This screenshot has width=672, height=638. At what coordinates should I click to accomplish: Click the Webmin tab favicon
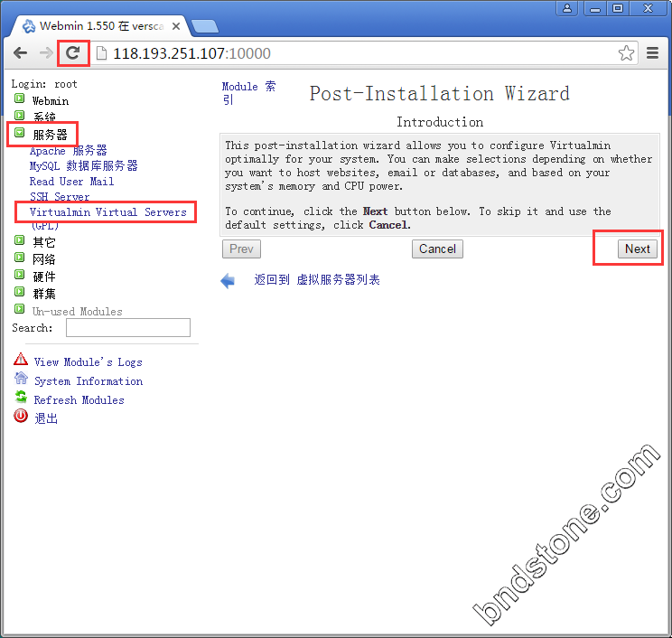tap(29, 26)
